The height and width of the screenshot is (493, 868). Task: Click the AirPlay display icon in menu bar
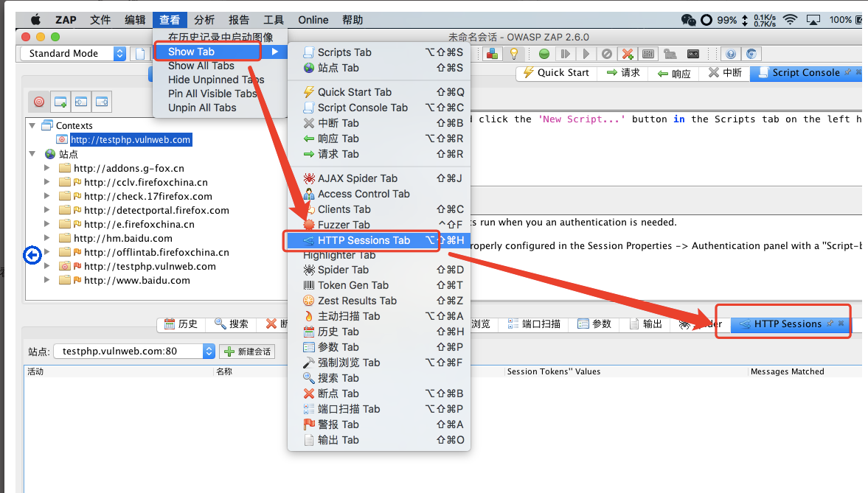[813, 20]
